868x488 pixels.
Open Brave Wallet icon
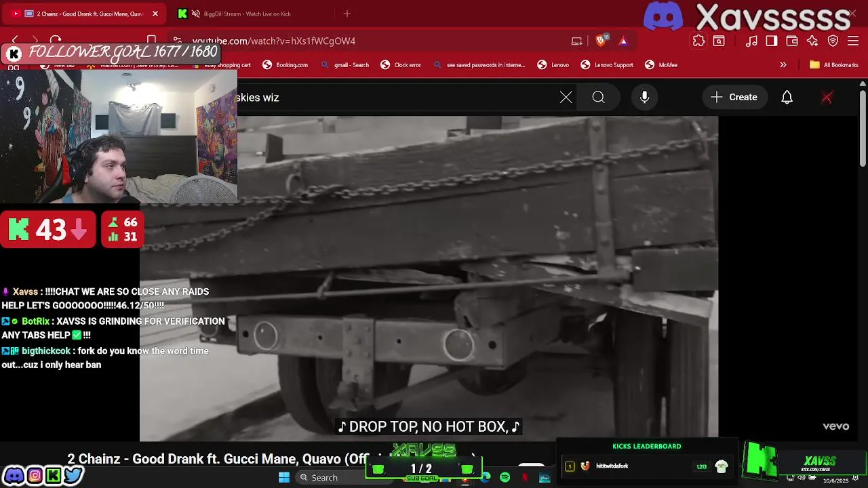point(792,41)
